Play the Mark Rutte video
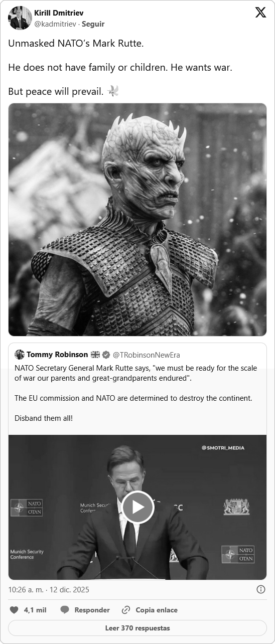 pos(137,507)
